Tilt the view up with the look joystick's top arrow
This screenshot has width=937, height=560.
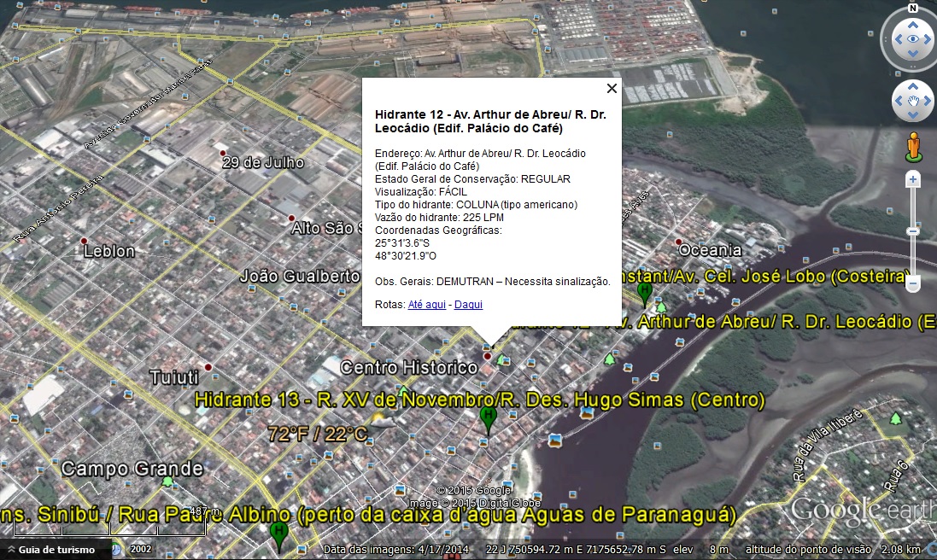point(913,23)
